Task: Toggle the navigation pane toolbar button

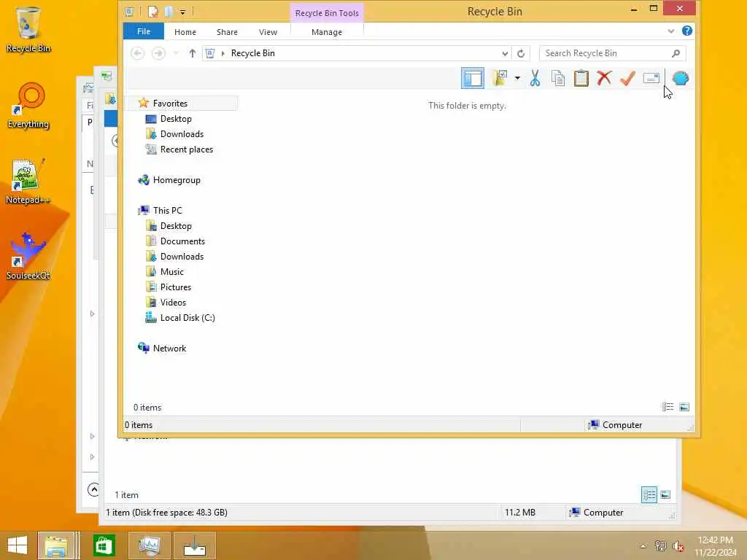Action: click(x=473, y=78)
